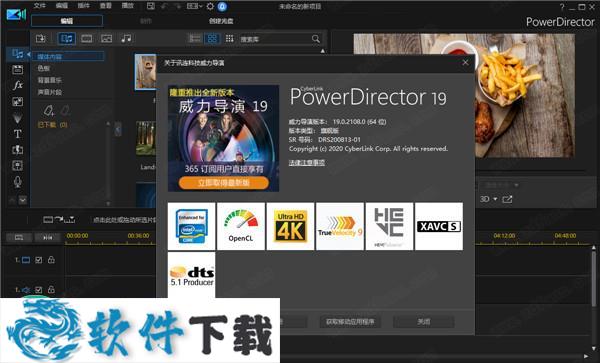The height and width of the screenshot is (363, 600).
Task: Click the search magnifier icon
Action: coord(316,39)
